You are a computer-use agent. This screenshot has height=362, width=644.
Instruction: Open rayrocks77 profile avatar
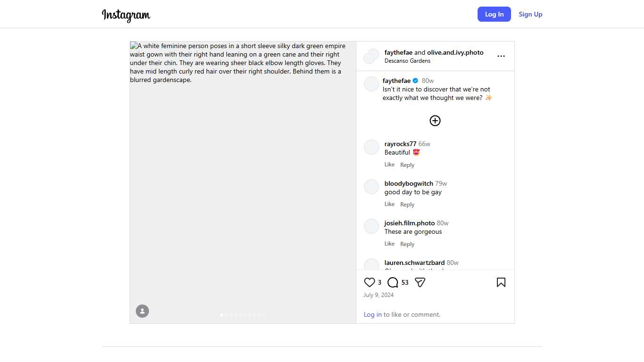click(372, 147)
